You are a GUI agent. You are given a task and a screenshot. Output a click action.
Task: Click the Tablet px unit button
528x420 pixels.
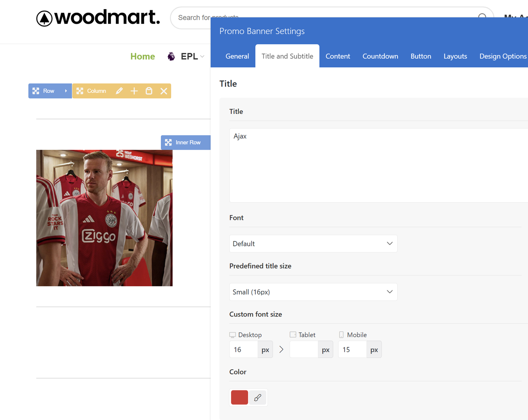[325, 349]
